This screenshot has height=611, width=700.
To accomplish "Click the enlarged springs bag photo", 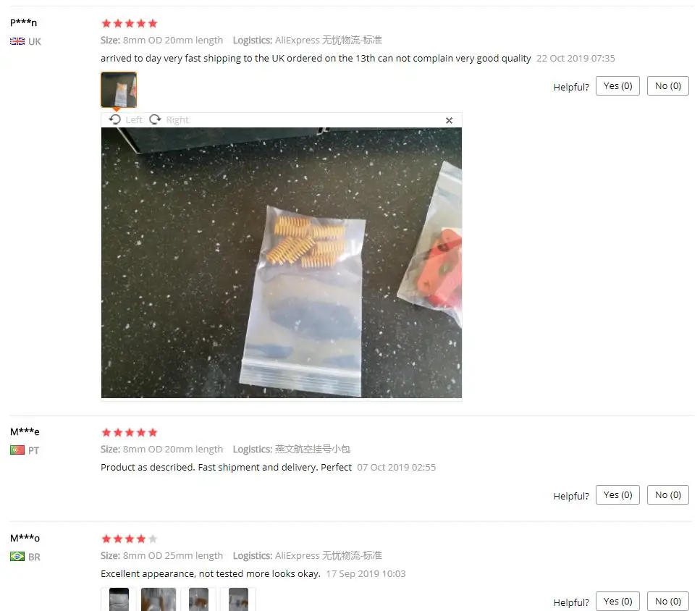I will [x=282, y=263].
